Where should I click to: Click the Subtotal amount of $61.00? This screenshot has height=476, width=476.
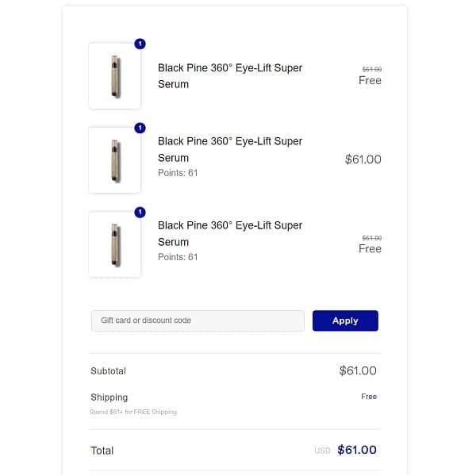[x=357, y=370]
